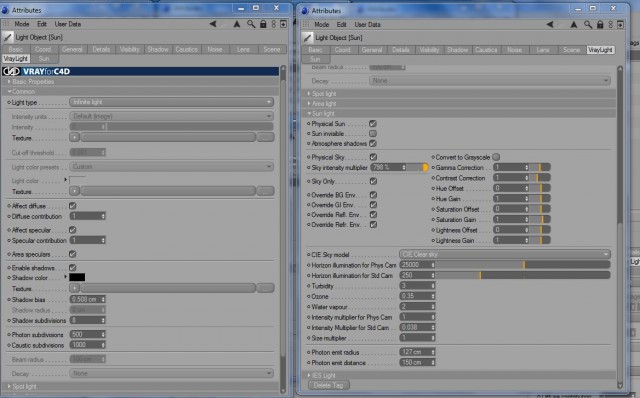Click intensity Texture arrow button
This screenshot has height=398, width=640.
(74, 137)
